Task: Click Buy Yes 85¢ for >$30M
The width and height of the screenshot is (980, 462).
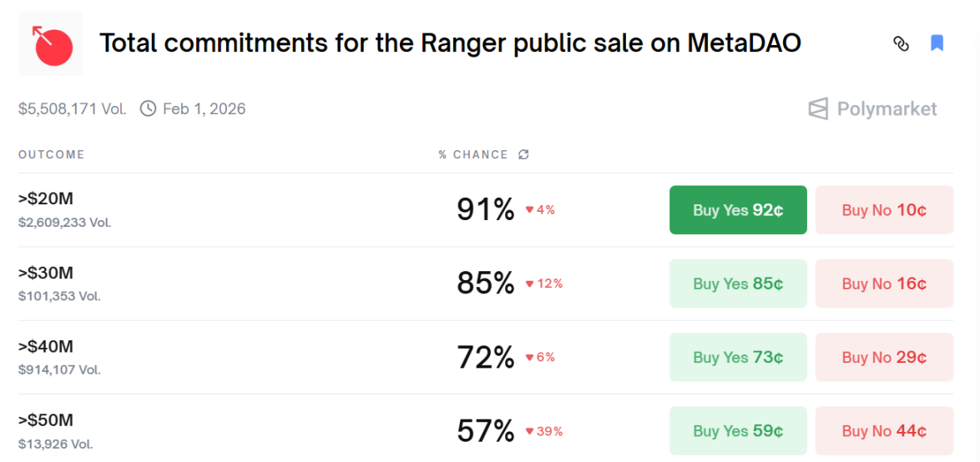Action: pos(738,284)
